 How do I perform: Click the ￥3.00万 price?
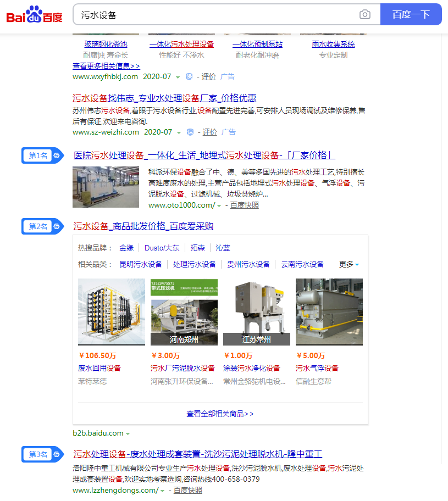coord(165,355)
